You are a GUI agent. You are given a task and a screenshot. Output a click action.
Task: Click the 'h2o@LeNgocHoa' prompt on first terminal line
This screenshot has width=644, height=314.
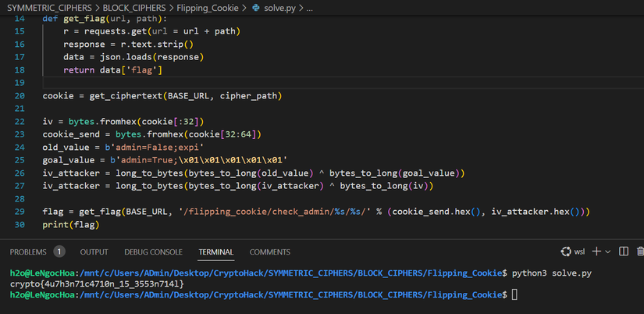pyautogui.click(x=43, y=273)
